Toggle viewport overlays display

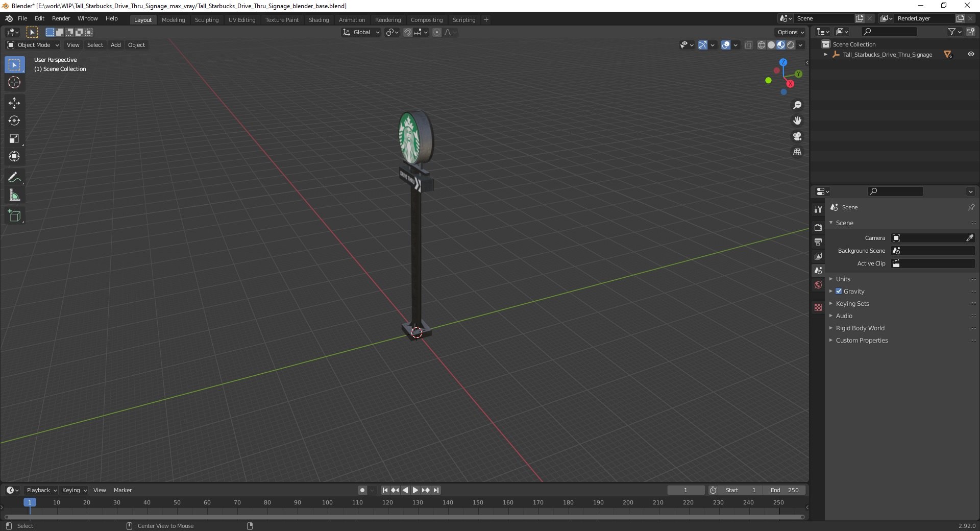726,45
